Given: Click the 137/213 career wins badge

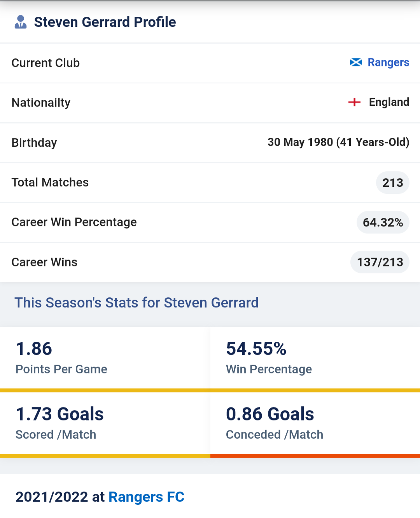Looking at the screenshot, I should 380,262.
